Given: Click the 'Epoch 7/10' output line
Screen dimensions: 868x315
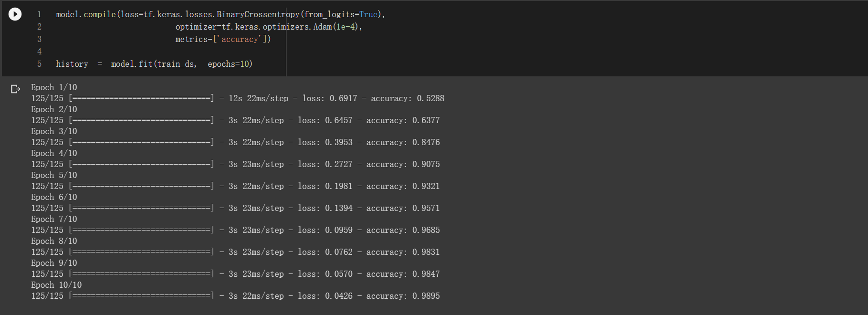Looking at the screenshot, I should tap(54, 219).
